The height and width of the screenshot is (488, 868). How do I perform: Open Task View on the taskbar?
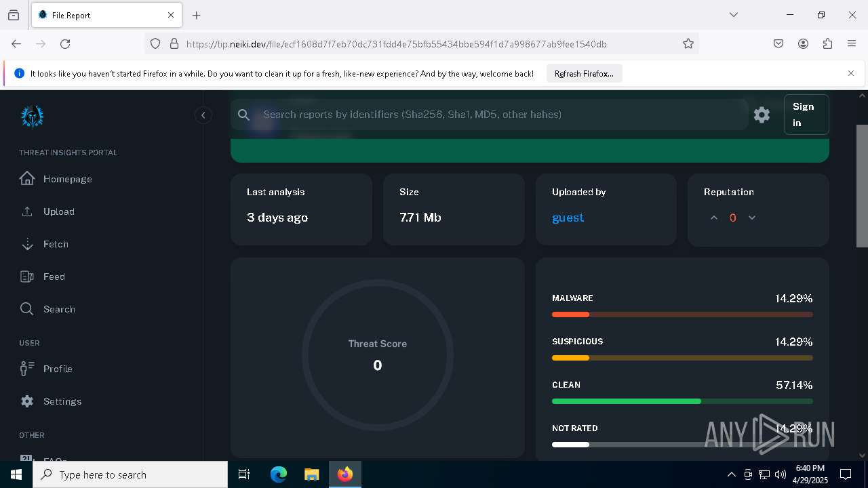tap(244, 474)
